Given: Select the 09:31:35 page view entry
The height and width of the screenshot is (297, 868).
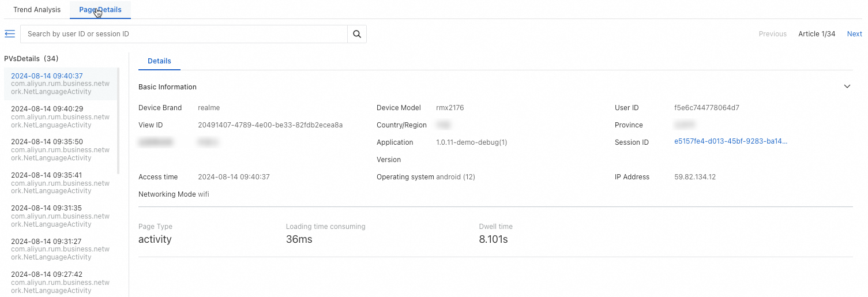Looking at the screenshot, I should (x=60, y=216).
